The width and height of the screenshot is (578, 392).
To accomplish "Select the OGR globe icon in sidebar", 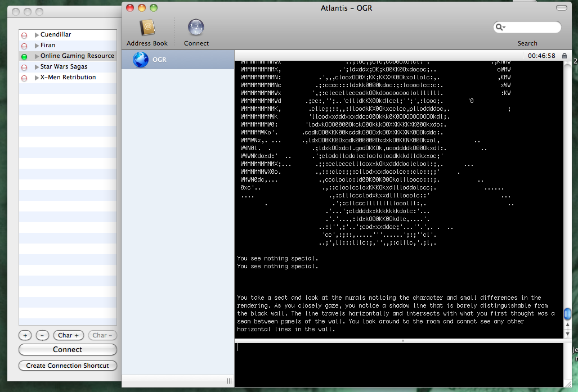I will (141, 60).
